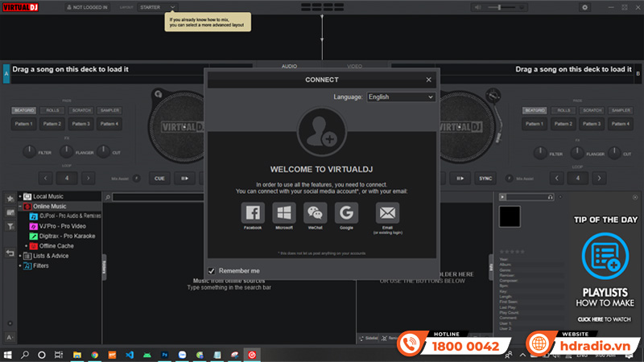Viewport: 644px width, 362px height.
Task: Select SAMPLER pads tab on deck B
Action: click(x=621, y=110)
